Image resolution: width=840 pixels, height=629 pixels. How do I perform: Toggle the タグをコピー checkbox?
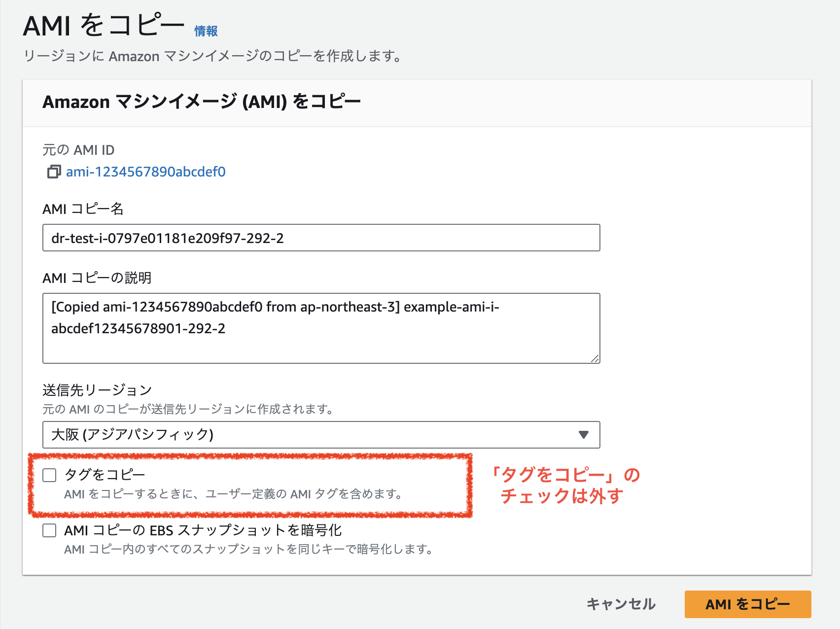(49, 475)
